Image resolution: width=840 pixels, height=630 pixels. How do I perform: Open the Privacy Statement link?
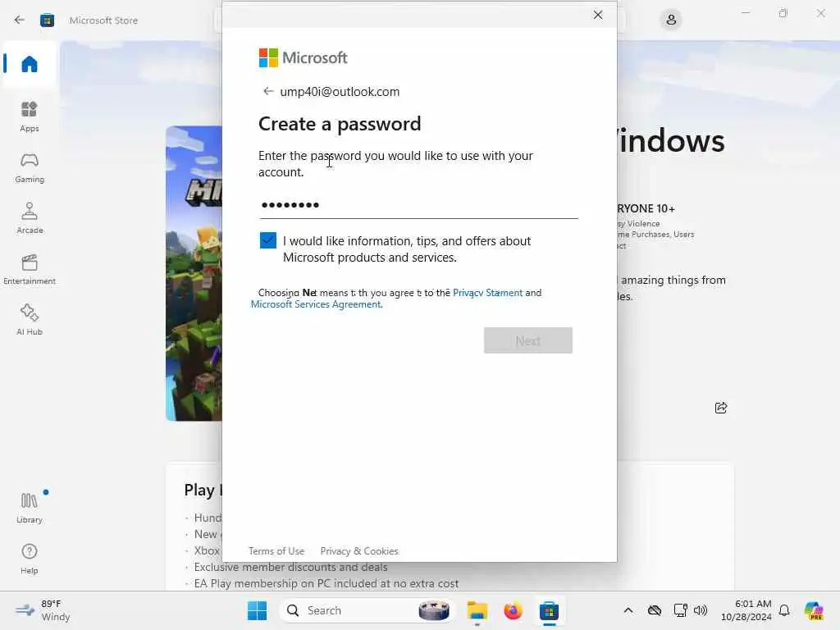coord(487,293)
